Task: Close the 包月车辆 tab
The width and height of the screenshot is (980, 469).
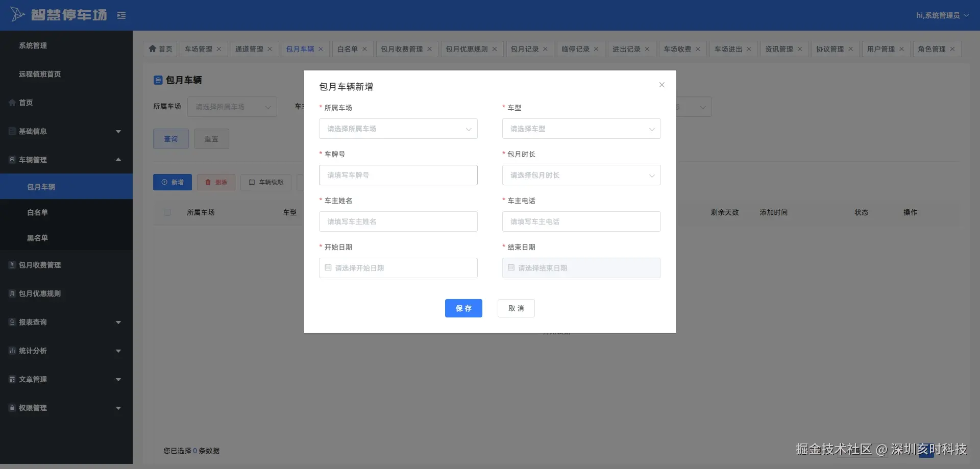Action: click(x=321, y=49)
